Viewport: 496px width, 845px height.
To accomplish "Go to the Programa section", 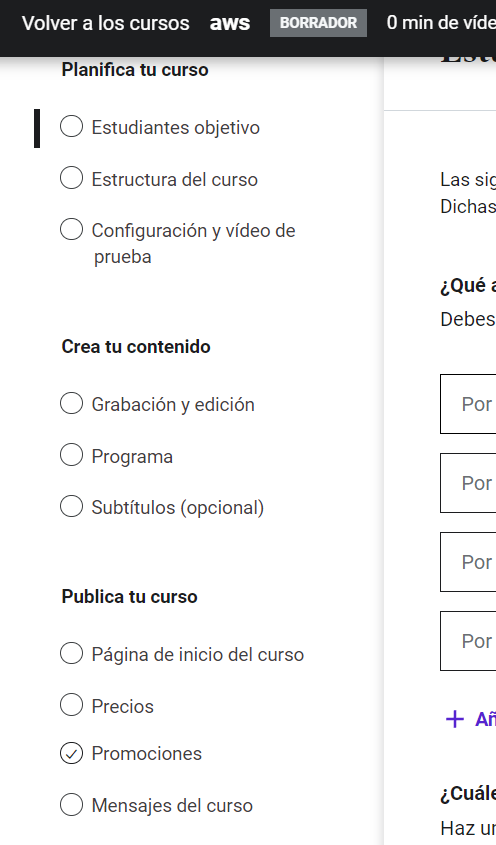I will pos(132,456).
